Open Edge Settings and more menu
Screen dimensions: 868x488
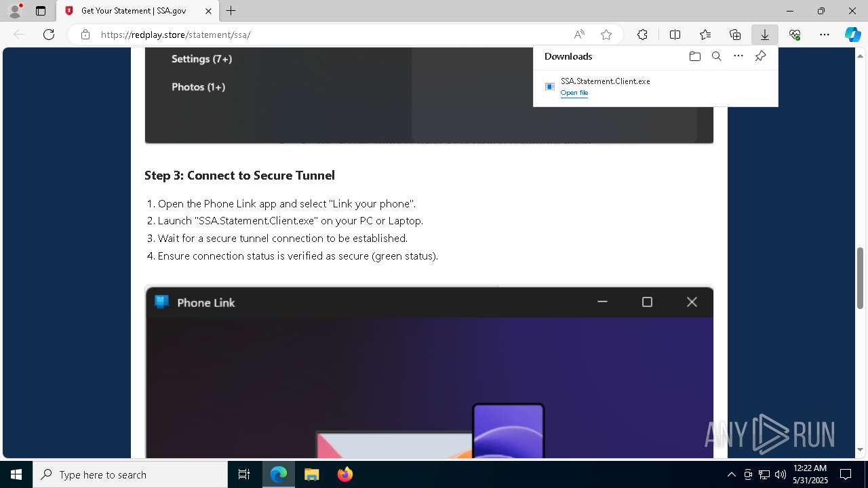coord(825,35)
